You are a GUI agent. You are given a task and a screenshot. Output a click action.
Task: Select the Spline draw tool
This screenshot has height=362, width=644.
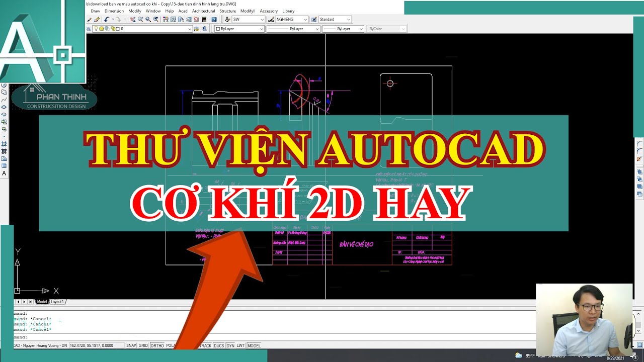4,100
